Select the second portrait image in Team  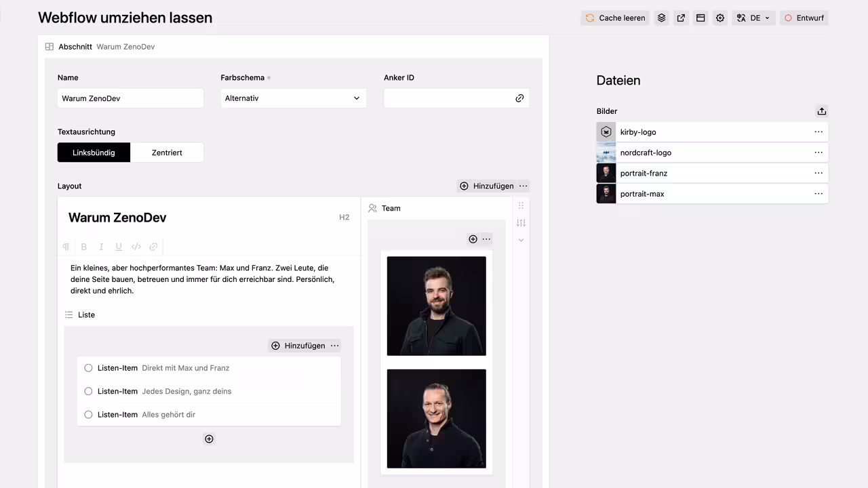coord(437,419)
